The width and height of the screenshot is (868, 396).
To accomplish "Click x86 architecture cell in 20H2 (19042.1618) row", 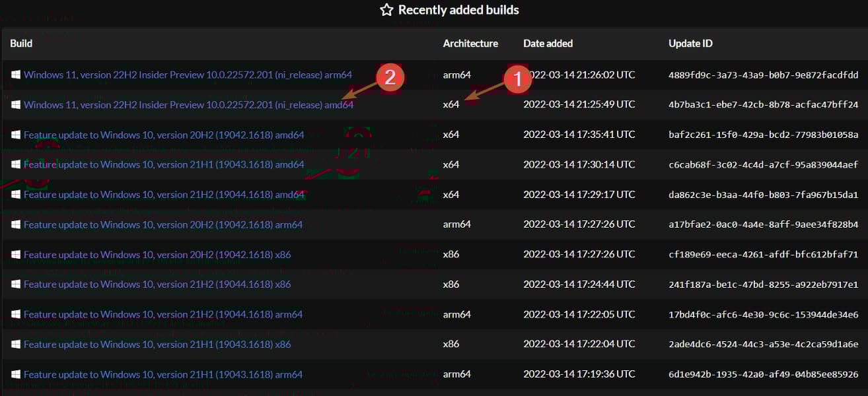I will [451, 255].
